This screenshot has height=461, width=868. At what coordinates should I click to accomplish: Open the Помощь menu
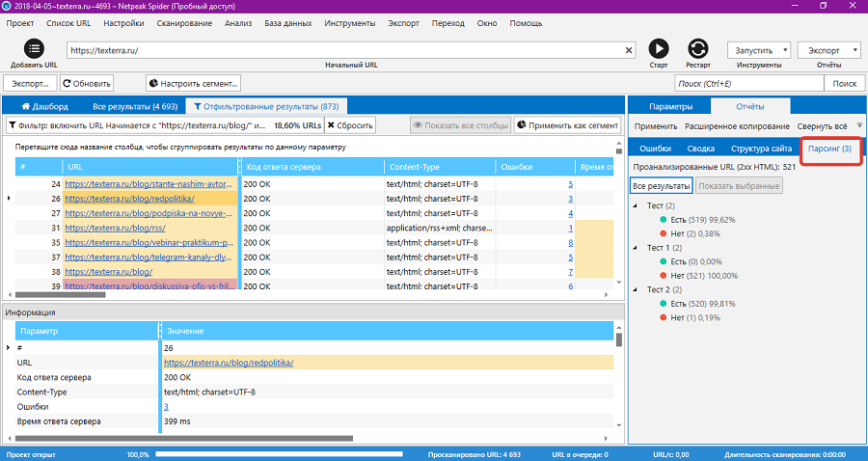[x=526, y=23]
